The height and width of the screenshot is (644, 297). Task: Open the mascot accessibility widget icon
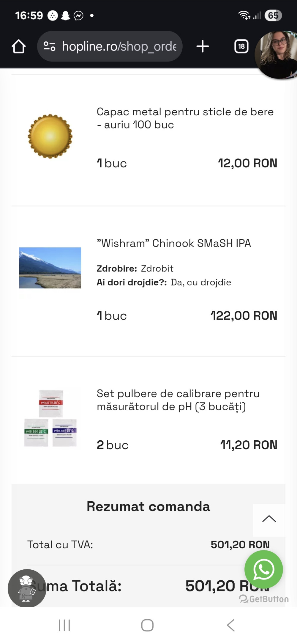point(27,588)
